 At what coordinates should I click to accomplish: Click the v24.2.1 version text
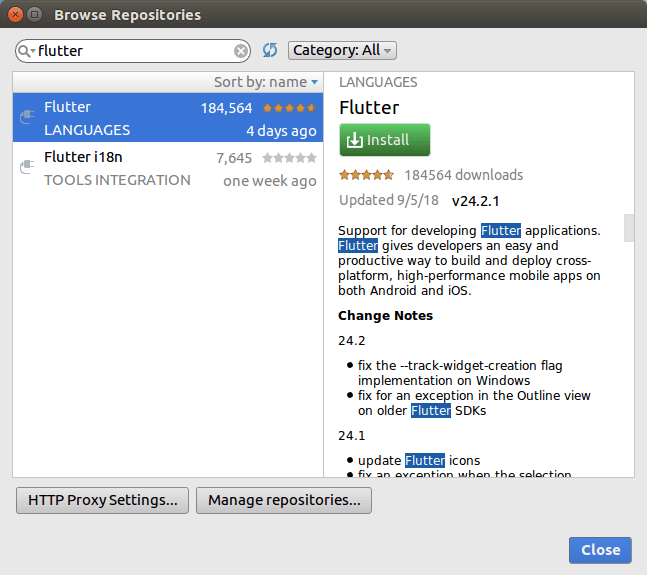(x=475, y=201)
